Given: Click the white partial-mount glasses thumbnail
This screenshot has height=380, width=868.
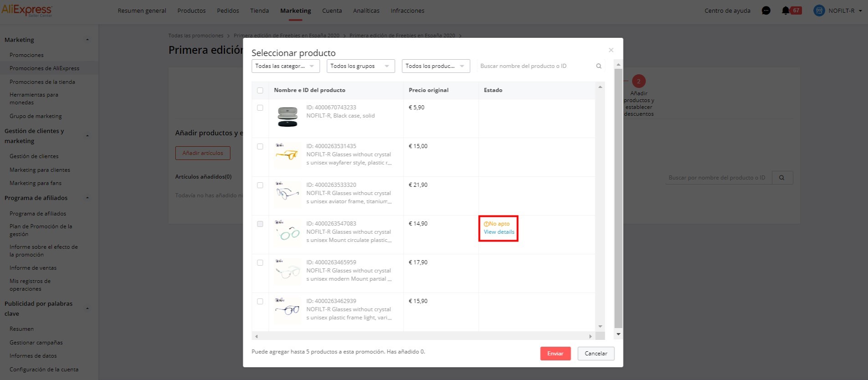Looking at the screenshot, I should click(287, 272).
